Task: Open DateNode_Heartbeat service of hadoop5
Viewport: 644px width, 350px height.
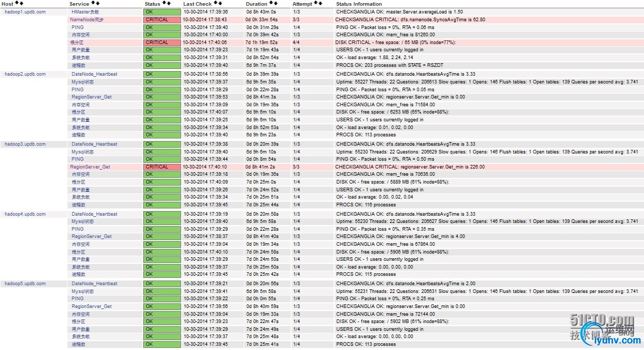Action: 94,284
